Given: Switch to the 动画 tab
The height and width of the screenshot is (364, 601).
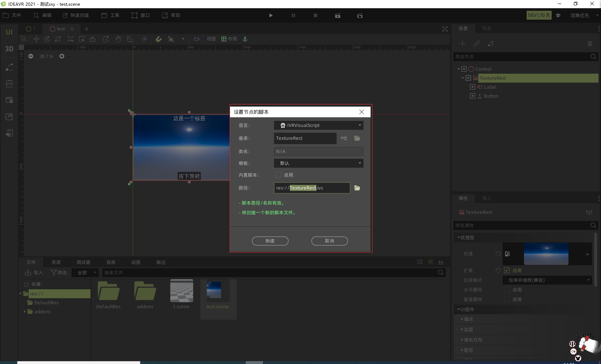Looking at the screenshot, I should [x=136, y=262].
